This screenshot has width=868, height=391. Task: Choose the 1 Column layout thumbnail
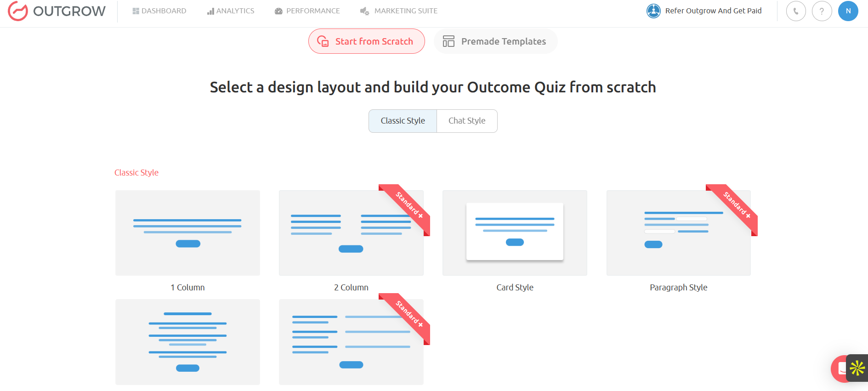(187, 233)
